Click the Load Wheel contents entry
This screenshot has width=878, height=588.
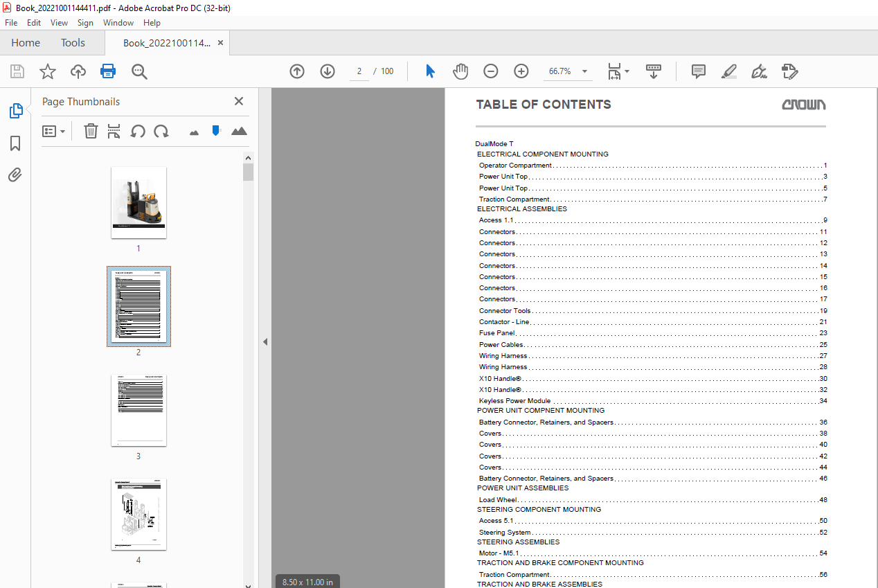point(653,500)
